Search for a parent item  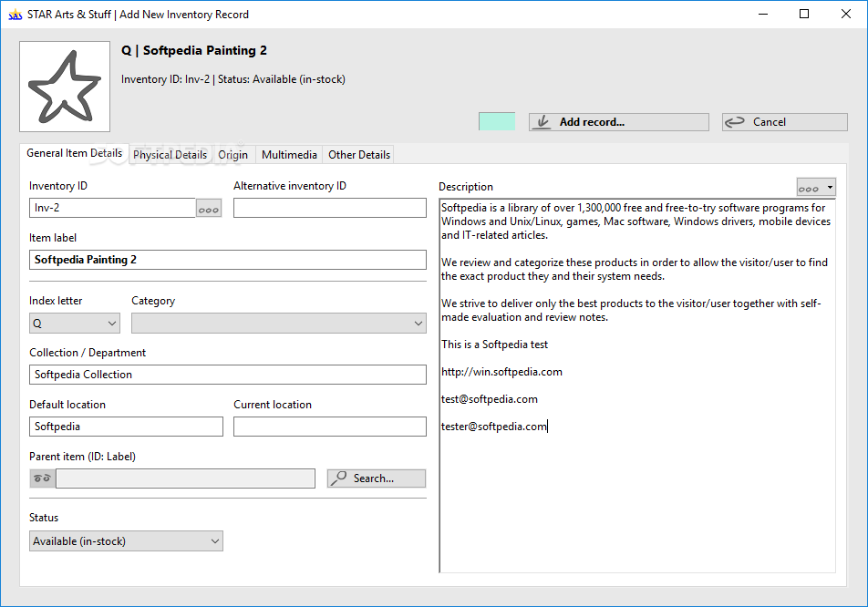point(377,478)
